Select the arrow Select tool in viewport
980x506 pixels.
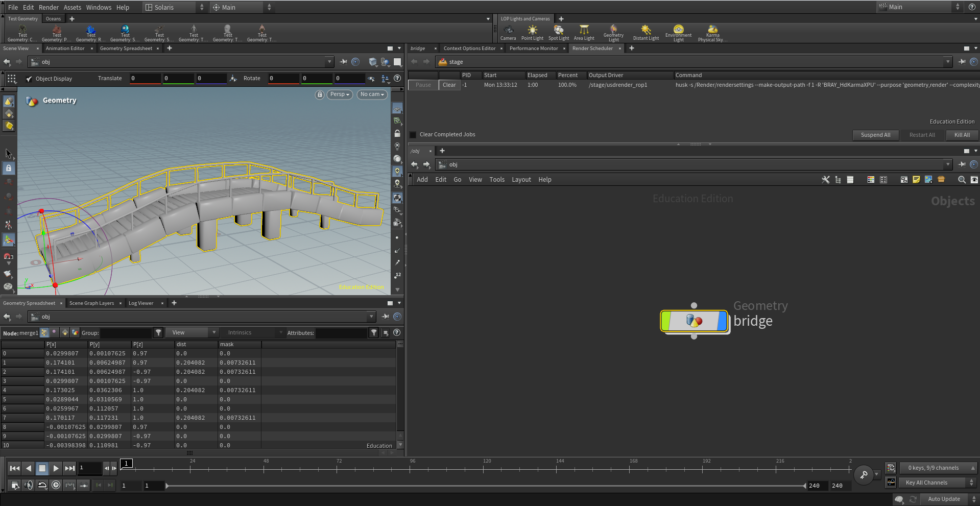click(x=9, y=153)
